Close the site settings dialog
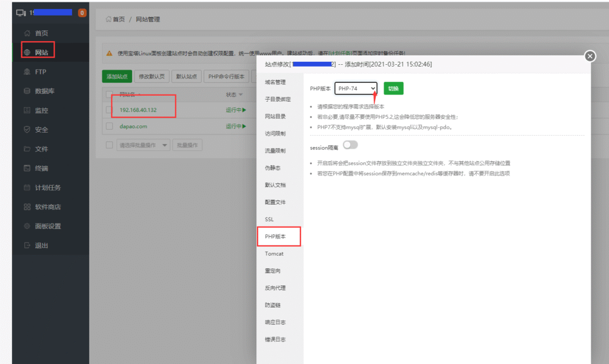The image size is (609, 364). pos(589,56)
